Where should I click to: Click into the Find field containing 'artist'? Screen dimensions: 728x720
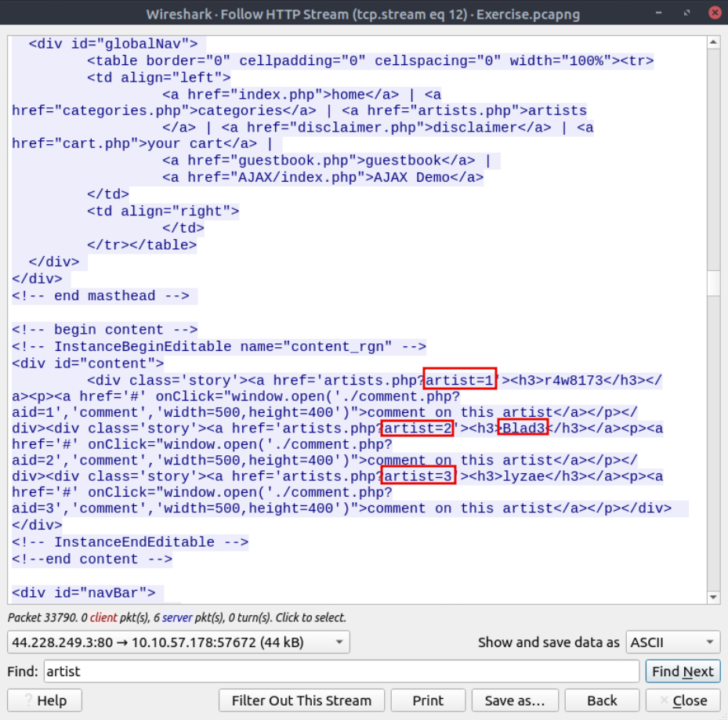(341, 671)
